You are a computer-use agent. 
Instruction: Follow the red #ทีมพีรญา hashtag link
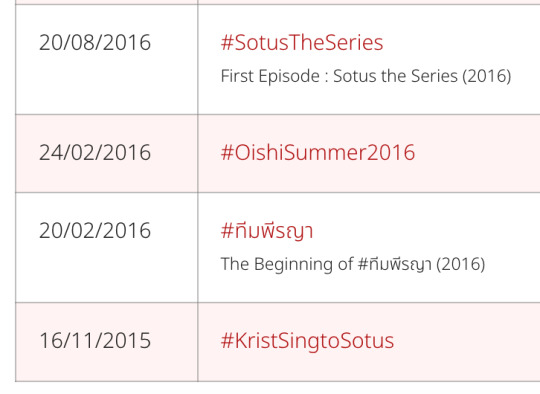click(x=267, y=230)
